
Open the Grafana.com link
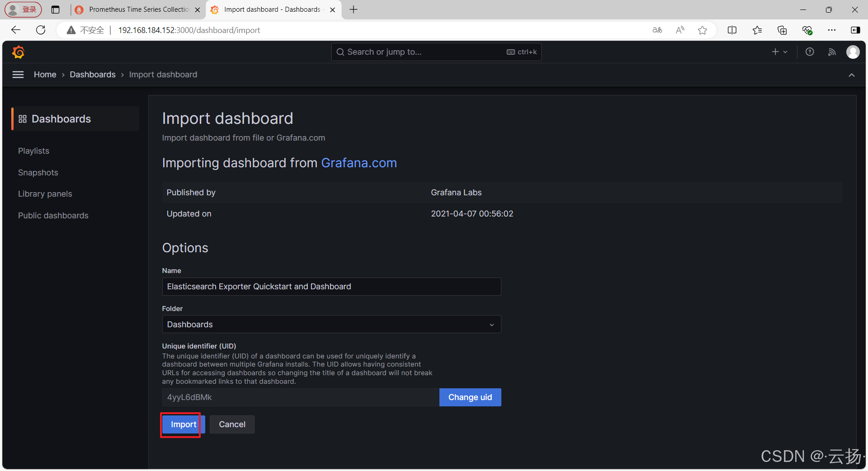[x=359, y=163]
